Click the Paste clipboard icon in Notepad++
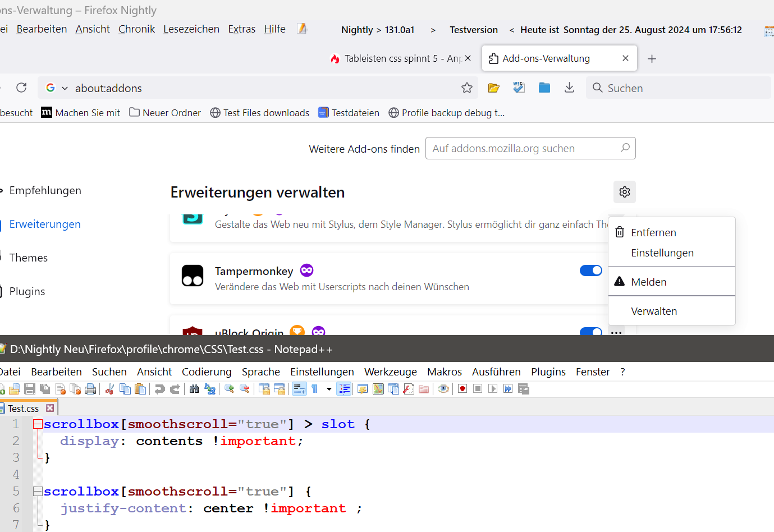 tap(140, 389)
